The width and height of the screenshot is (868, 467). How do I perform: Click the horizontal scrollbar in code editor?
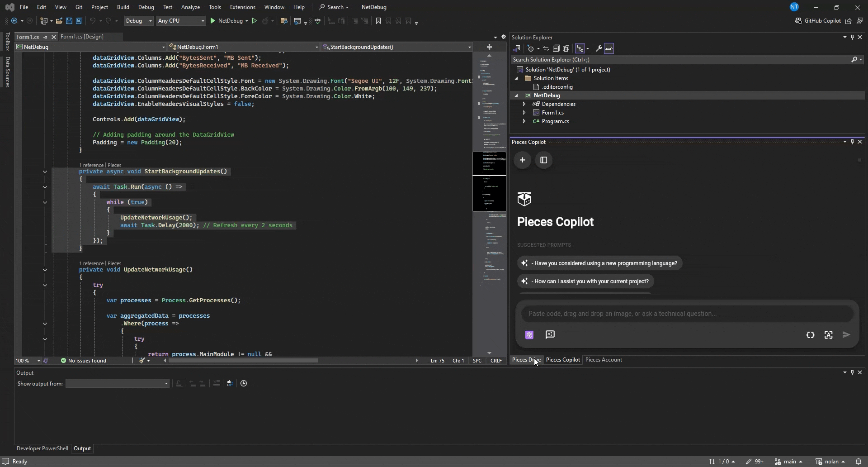(x=243, y=361)
